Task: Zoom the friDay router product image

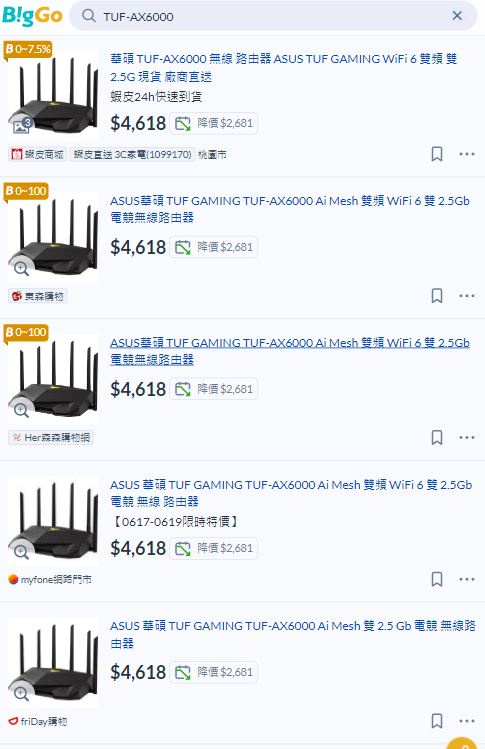Action: pos(21,694)
